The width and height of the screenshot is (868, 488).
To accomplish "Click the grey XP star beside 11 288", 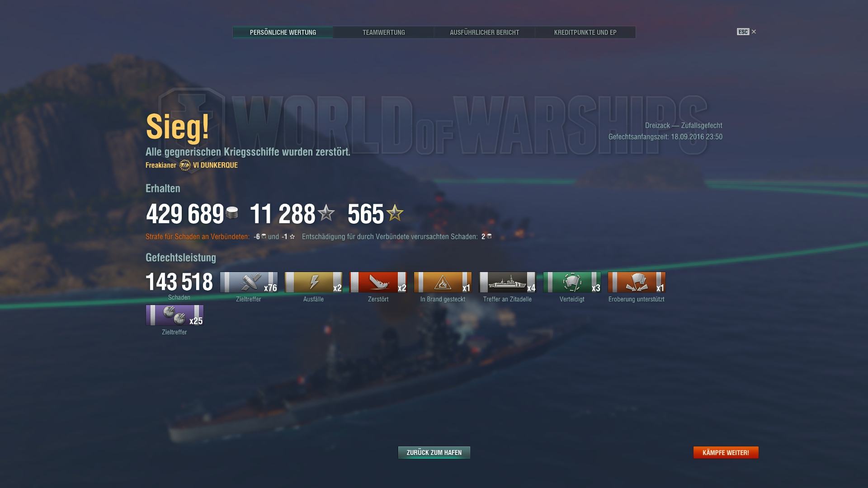I will point(326,213).
